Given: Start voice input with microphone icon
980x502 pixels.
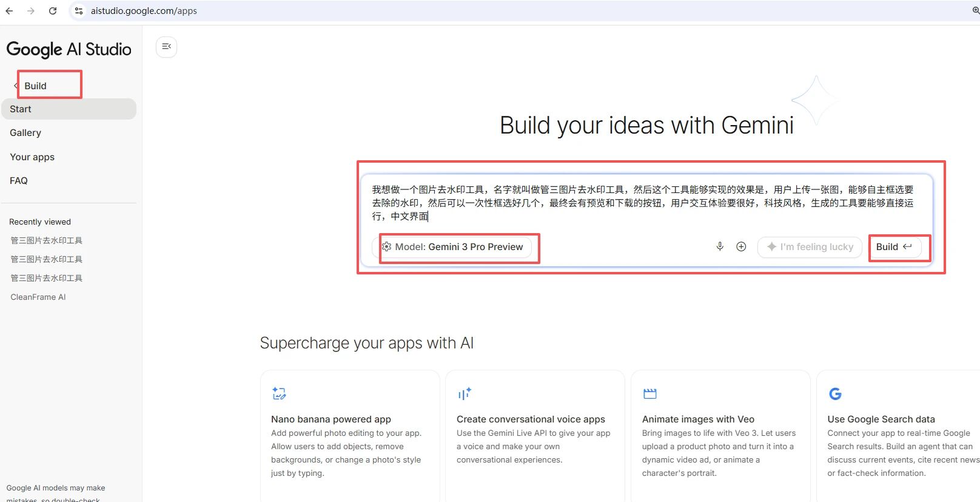Looking at the screenshot, I should pyautogui.click(x=720, y=246).
